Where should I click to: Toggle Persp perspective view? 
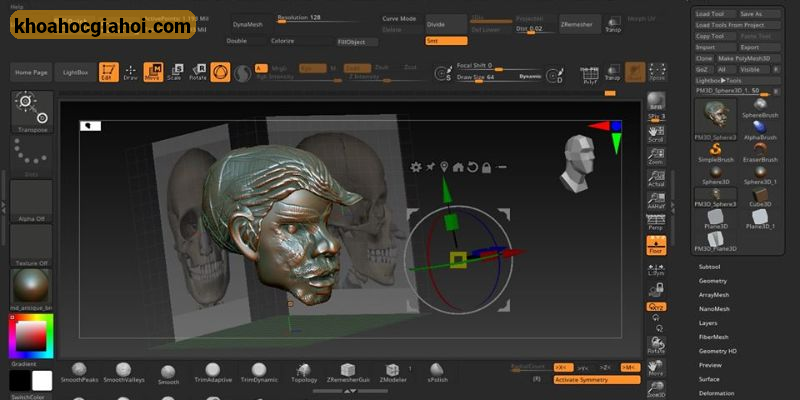(656, 222)
